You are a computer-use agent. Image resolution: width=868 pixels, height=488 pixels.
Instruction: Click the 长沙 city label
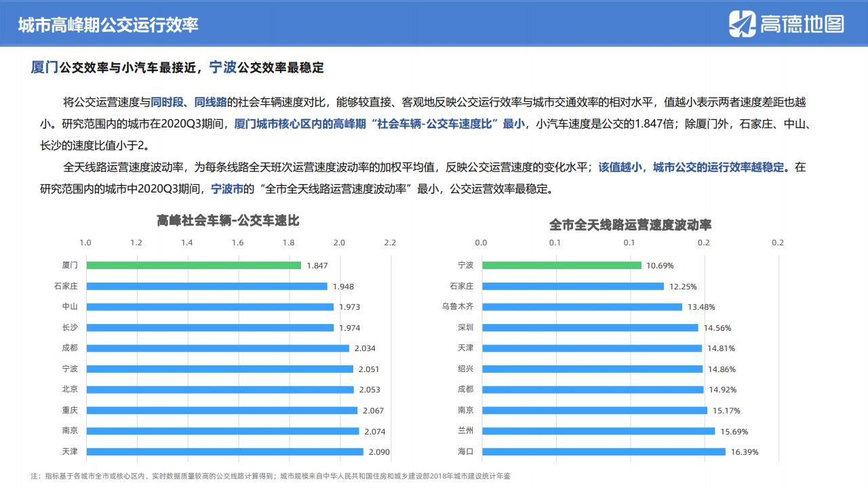[70, 327]
